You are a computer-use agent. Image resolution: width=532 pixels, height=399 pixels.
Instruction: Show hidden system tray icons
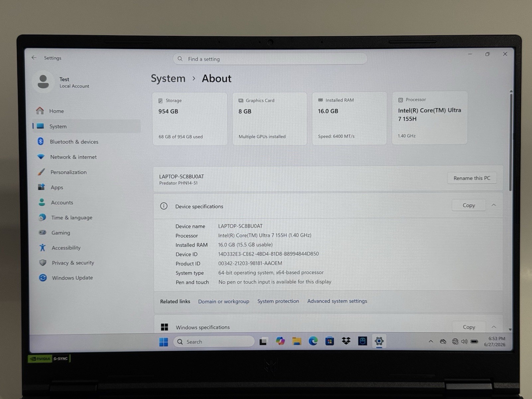click(431, 341)
